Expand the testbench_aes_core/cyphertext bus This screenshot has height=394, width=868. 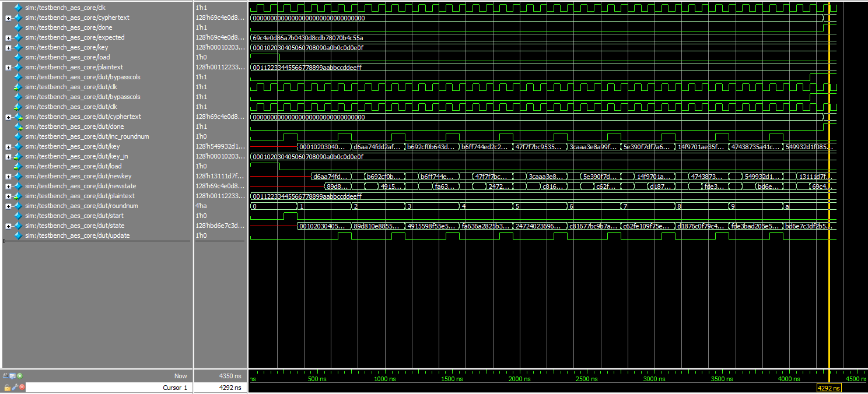pyautogui.click(x=8, y=17)
